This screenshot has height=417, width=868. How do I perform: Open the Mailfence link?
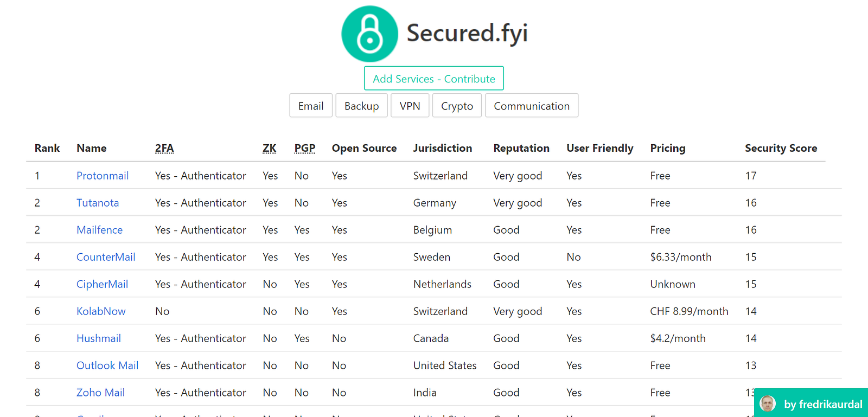tap(100, 230)
